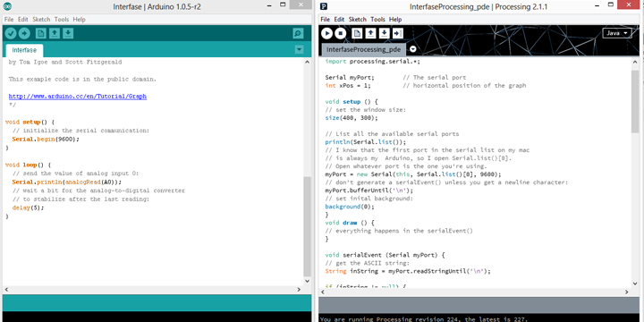Open the Arduino Help menu

coord(80,20)
